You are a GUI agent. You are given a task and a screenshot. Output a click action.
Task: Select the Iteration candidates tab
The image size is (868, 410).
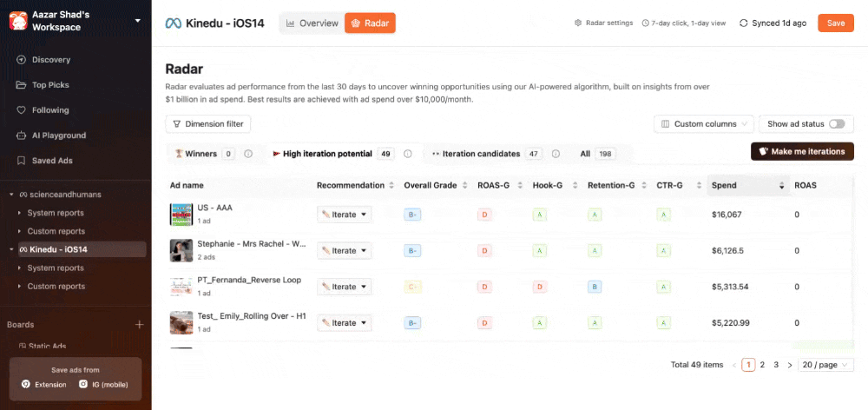(487, 154)
